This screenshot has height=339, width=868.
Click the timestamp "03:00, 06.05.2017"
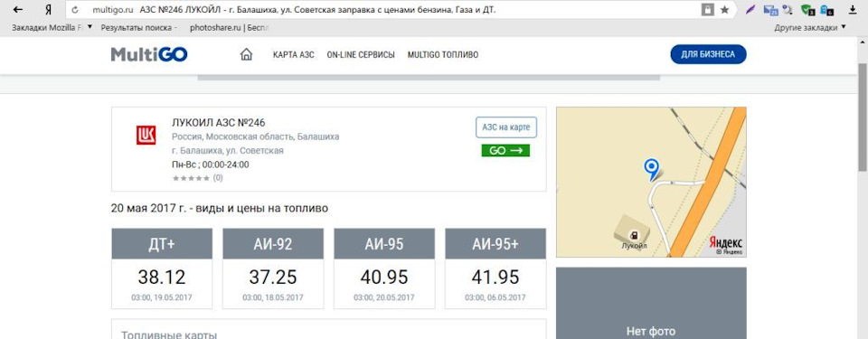pyautogui.click(x=495, y=298)
